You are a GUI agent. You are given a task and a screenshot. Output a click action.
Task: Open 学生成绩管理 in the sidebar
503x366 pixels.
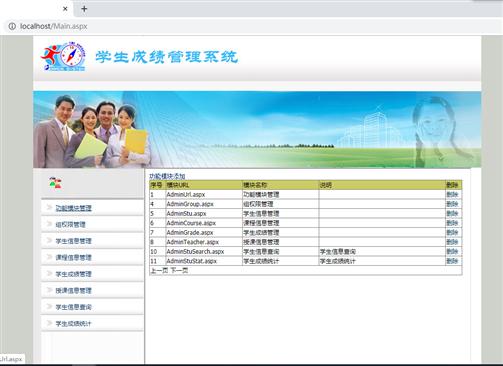pos(73,274)
